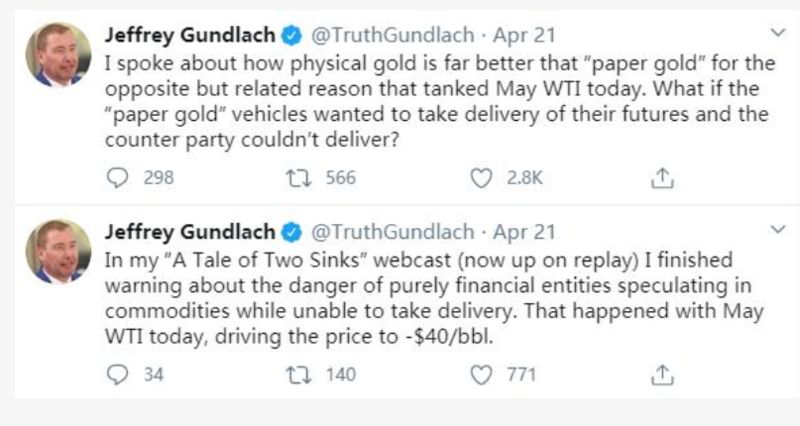
Task: Open Jeffrey Gundlach name on first tweet
Action: [x=190, y=35]
